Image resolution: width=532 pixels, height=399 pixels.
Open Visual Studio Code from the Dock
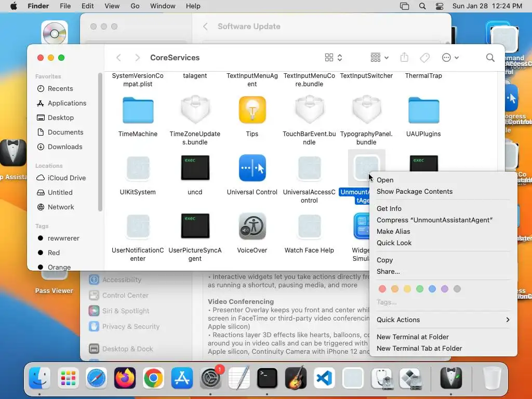pos(324,378)
